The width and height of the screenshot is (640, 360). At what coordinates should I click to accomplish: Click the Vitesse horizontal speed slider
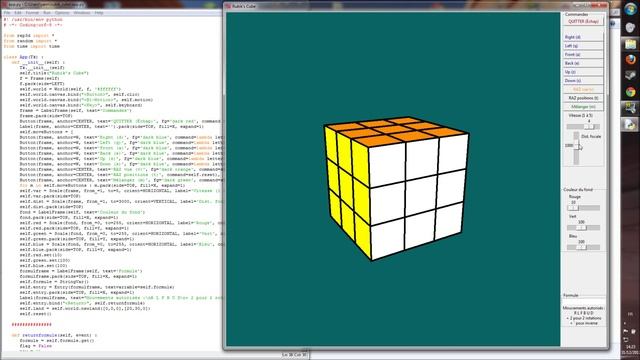click(583, 127)
